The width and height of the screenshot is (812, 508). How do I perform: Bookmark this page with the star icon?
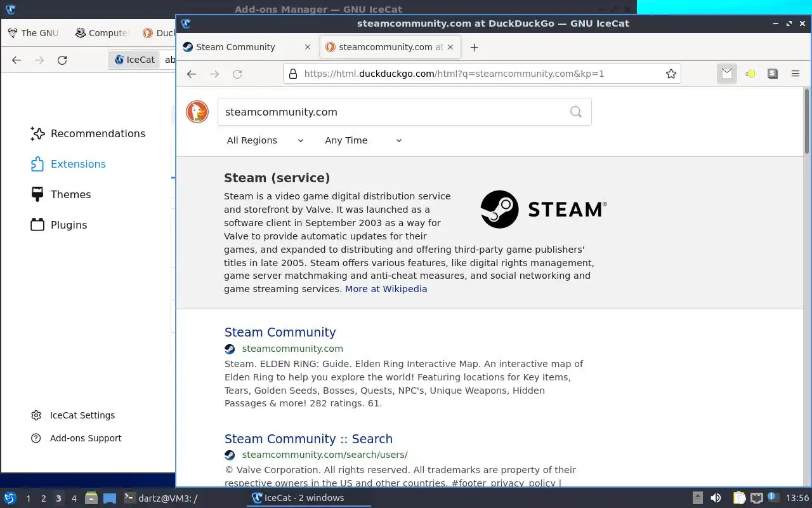pyautogui.click(x=671, y=74)
